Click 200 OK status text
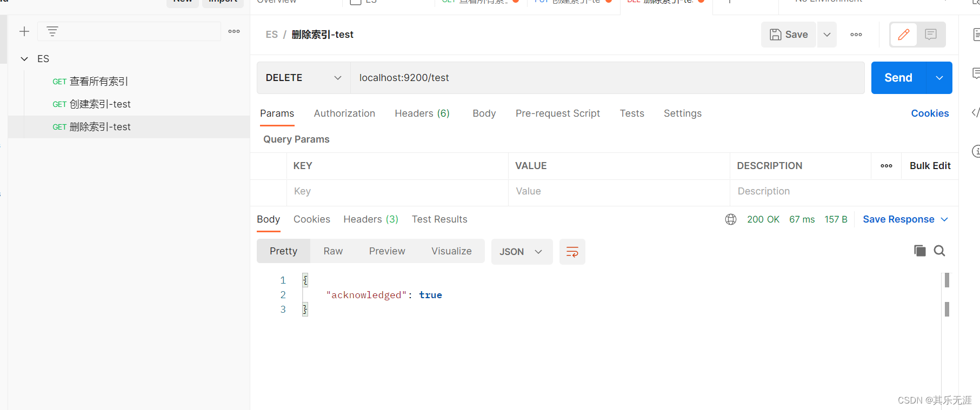This screenshot has height=410, width=980. coord(763,219)
